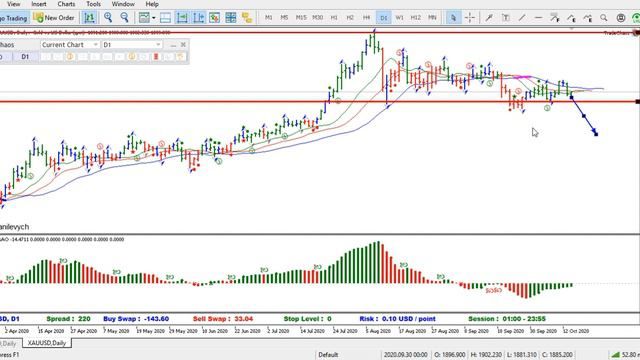This screenshot has height=360, width=640.
Task: Open the Insert menu
Action: 39,4
